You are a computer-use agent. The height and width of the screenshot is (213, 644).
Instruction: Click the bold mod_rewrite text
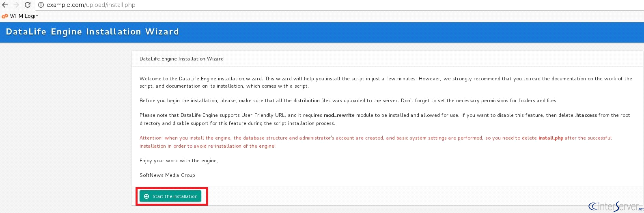(339, 115)
